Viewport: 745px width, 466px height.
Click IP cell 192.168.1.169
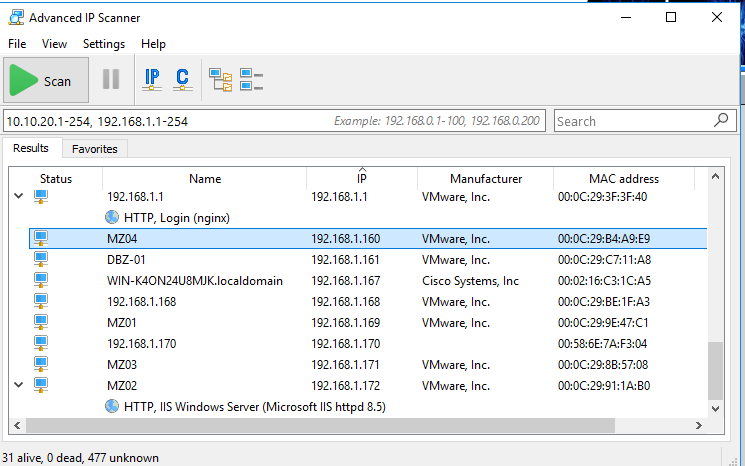coord(345,323)
